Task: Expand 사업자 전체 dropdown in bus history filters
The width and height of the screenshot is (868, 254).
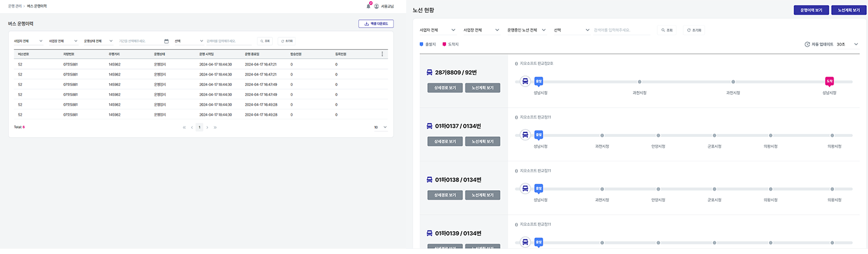Action: click(x=29, y=41)
